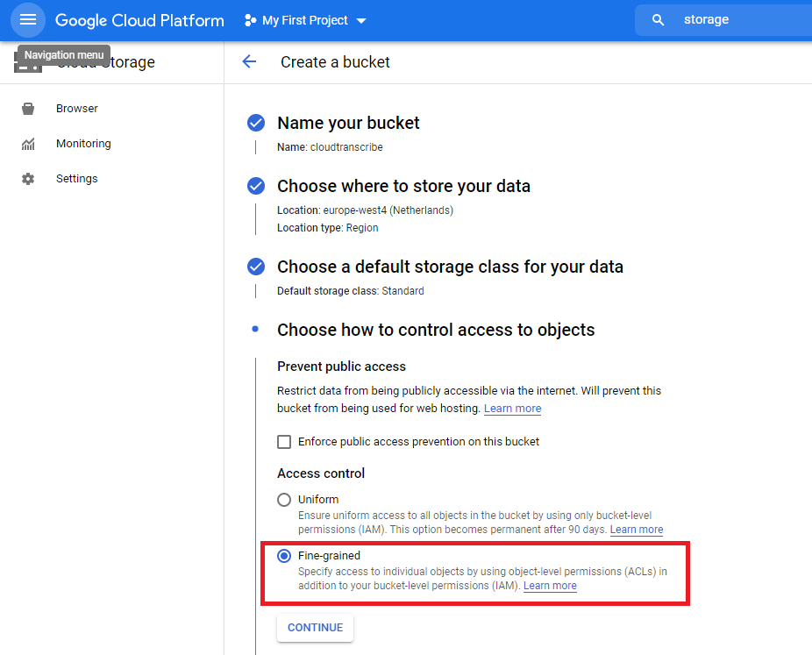The width and height of the screenshot is (812, 655).
Task: Open the hamburger navigation menu
Action: coord(28,20)
